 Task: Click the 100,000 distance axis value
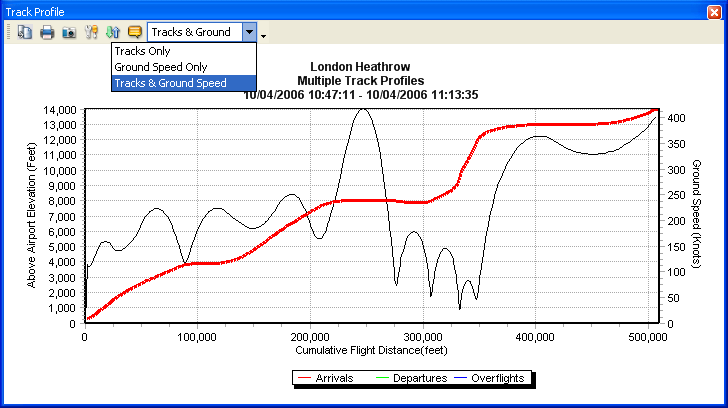(x=197, y=337)
